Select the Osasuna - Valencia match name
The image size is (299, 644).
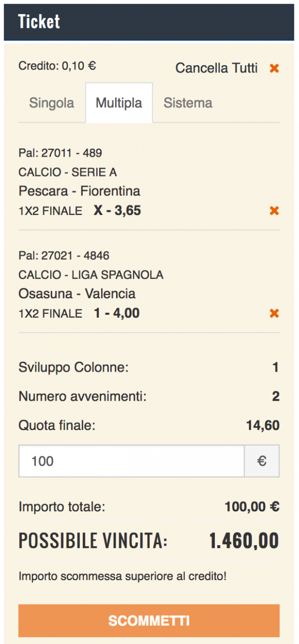[x=77, y=293]
